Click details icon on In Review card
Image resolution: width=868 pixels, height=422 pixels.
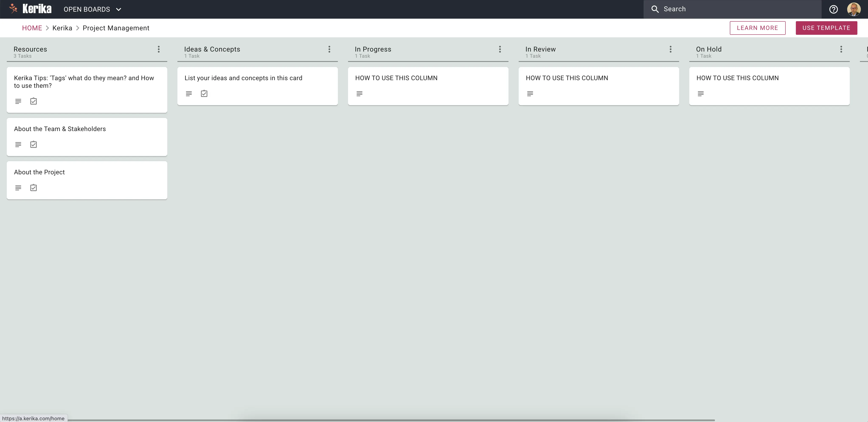(530, 94)
